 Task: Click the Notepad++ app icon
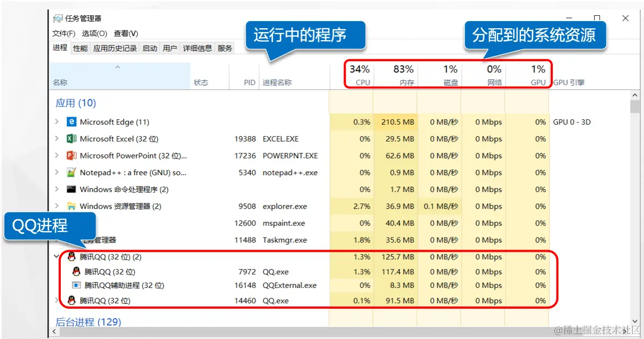point(72,172)
